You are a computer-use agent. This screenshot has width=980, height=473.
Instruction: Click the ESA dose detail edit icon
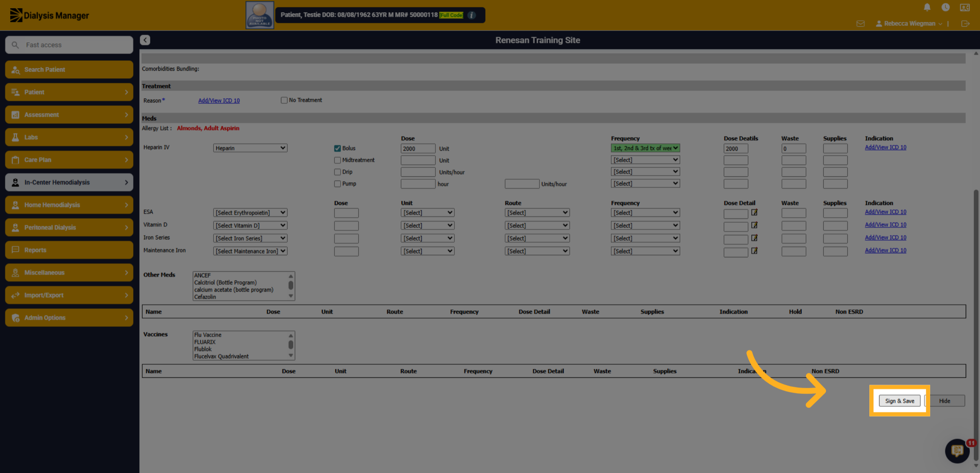(x=754, y=212)
